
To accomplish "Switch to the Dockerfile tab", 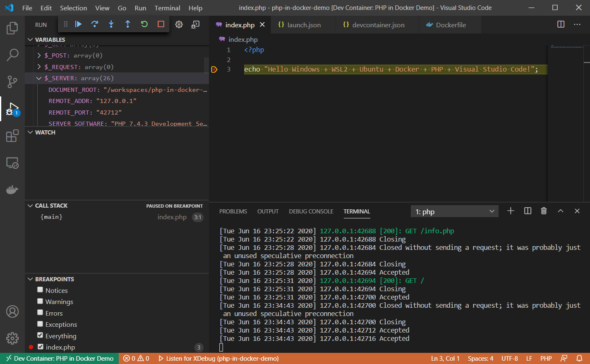I will click(x=450, y=25).
